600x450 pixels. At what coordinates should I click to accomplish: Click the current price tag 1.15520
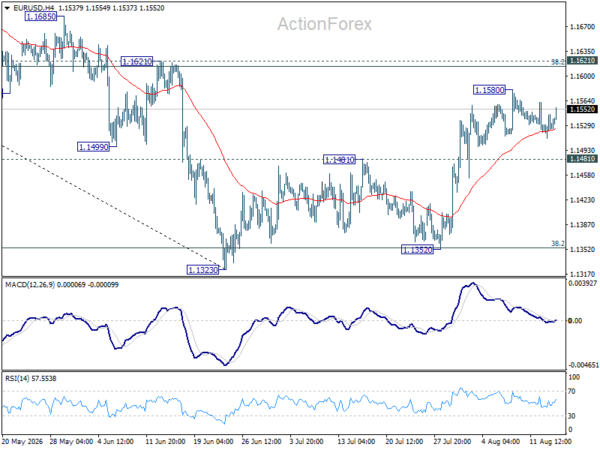click(582, 109)
